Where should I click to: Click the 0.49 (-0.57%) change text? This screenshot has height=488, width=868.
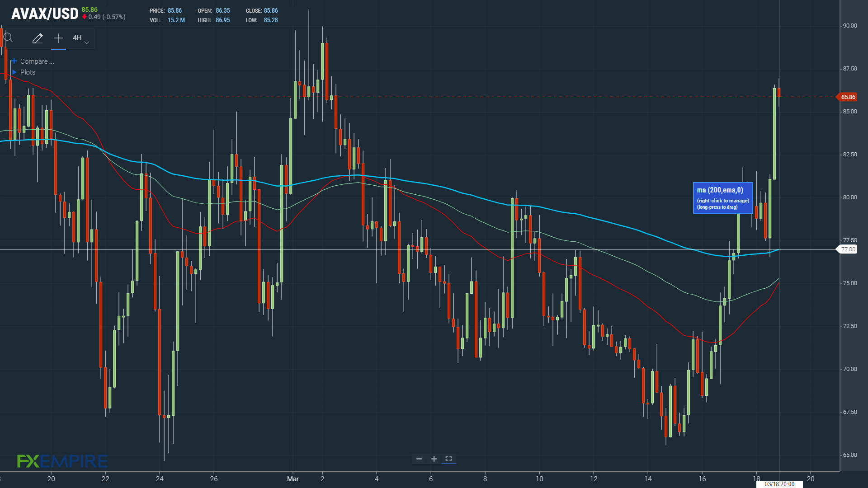click(107, 17)
